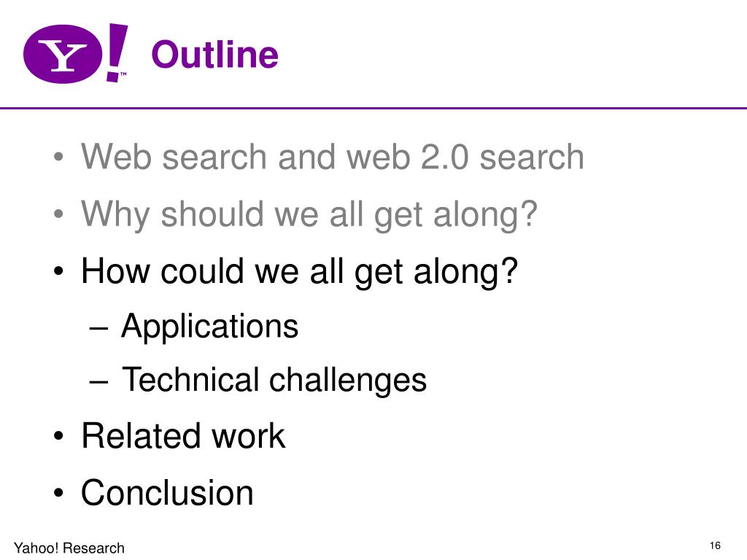Click the 'Web search and web 2.0 search' line

[333, 156]
